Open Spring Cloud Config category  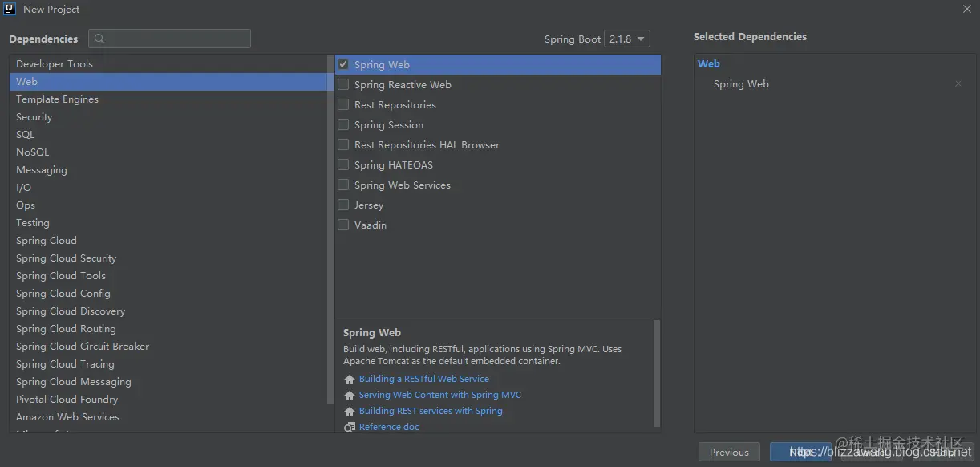pos(168,294)
